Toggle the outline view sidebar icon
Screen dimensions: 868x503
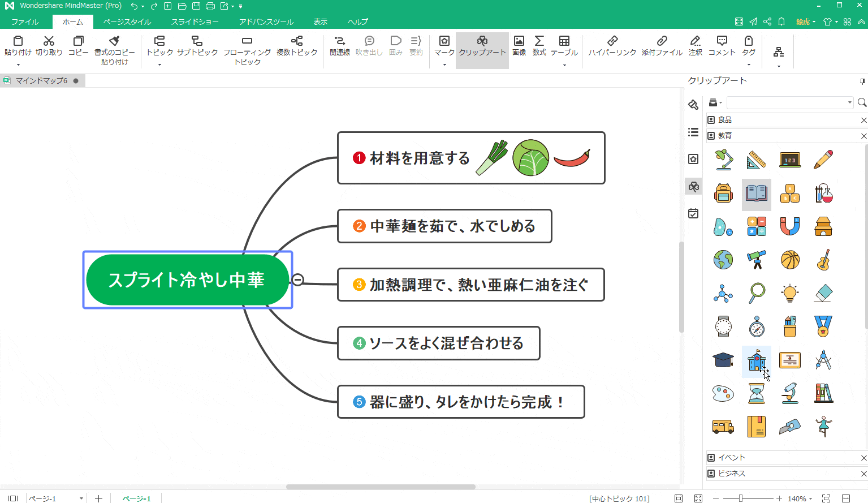tap(693, 132)
